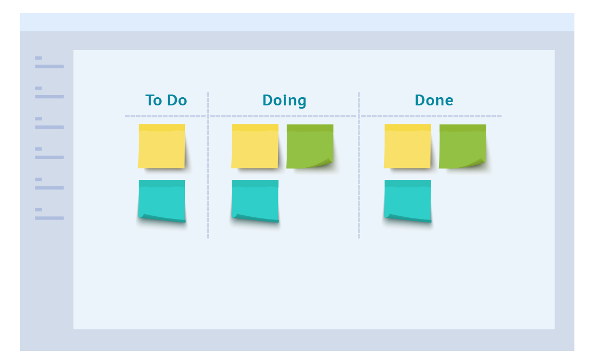Viewport: 594px width, 364px height.
Task: Open the first item in left sidebar
Action: pyautogui.click(x=49, y=62)
